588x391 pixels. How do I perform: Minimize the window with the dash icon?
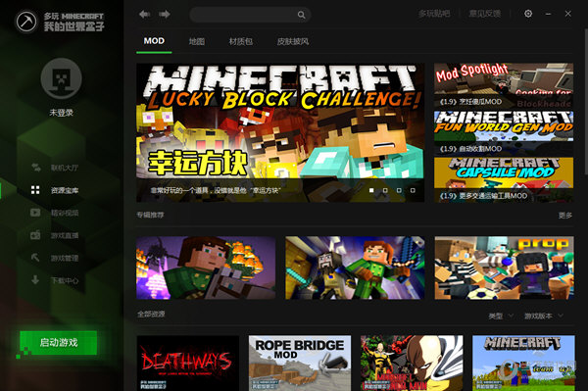click(548, 14)
